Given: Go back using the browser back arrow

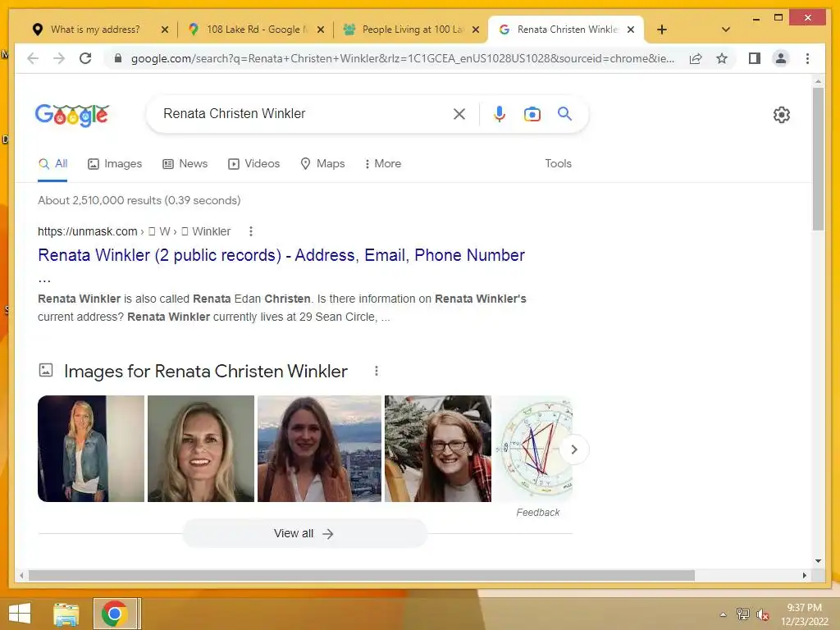Looking at the screenshot, I should [33, 58].
